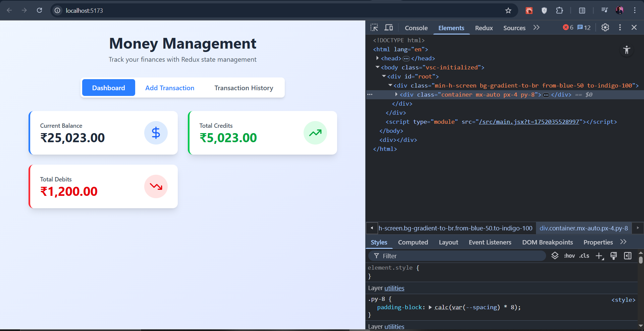Image resolution: width=644 pixels, height=331 pixels.
Task: Click the Add Transaction button
Action: click(x=170, y=88)
